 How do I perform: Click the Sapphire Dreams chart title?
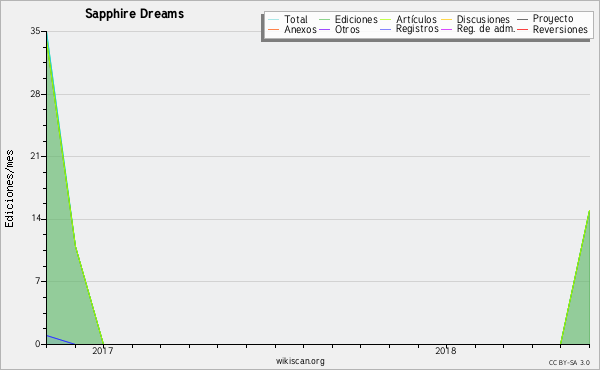(x=135, y=14)
